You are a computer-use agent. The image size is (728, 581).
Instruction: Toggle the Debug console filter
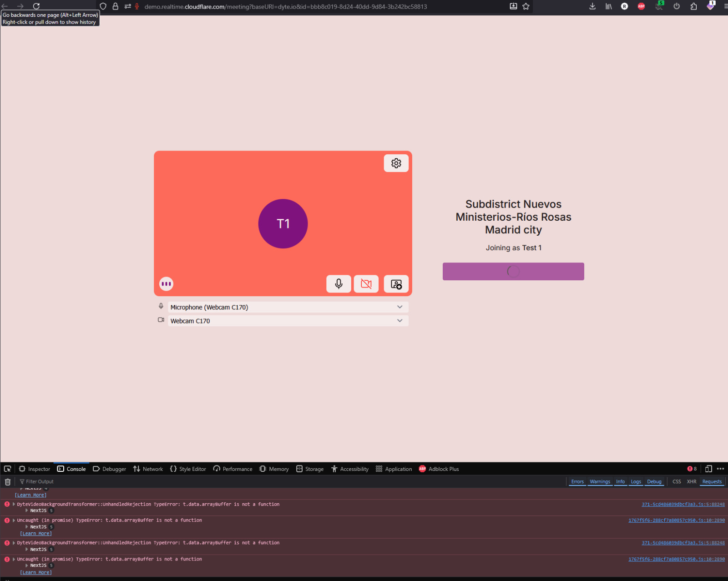pyautogui.click(x=654, y=482)
